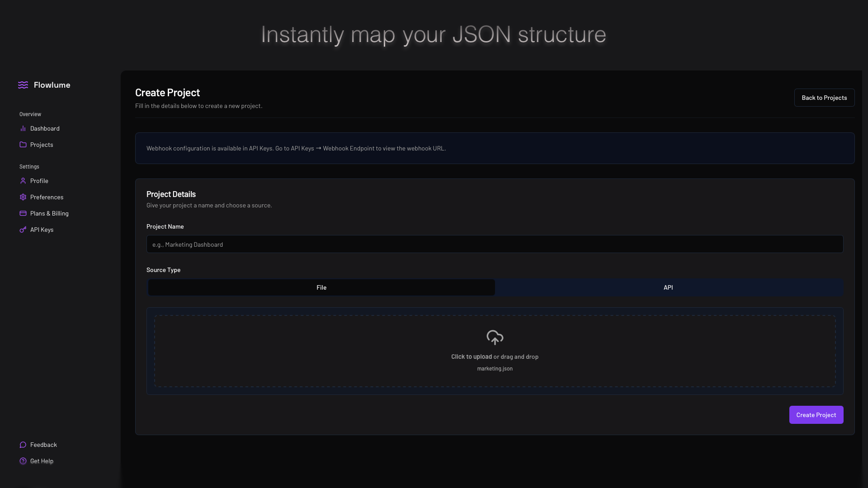Click the Dashboard bar chart icon
The image size is (868, 488).
(23, 128)
